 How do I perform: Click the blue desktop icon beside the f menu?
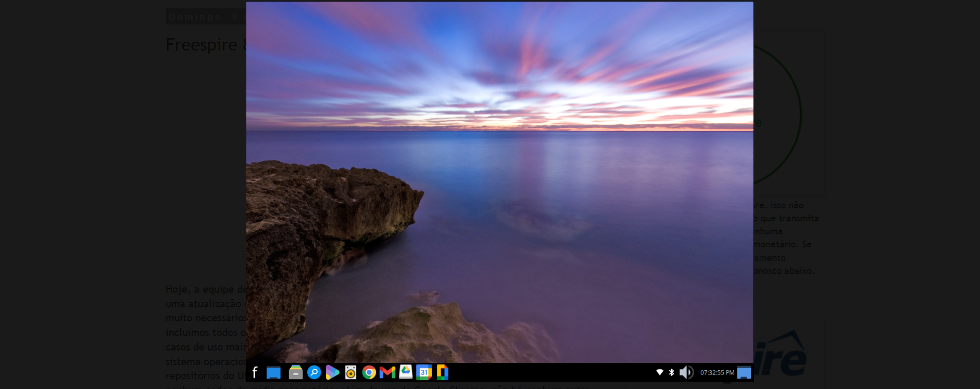click(x=273, y=372)
